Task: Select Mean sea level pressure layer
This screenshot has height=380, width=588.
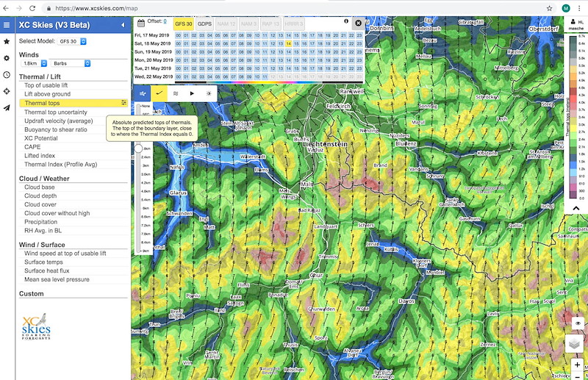Action: (x=57, y=279)
